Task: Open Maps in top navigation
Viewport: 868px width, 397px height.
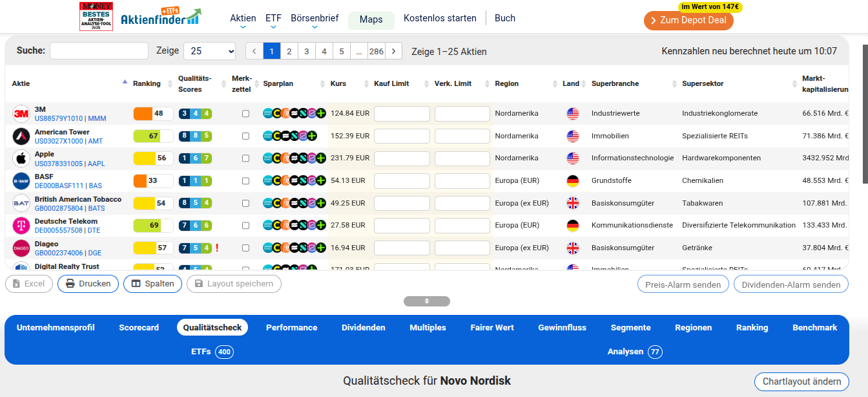Action: tap(371, 20)
